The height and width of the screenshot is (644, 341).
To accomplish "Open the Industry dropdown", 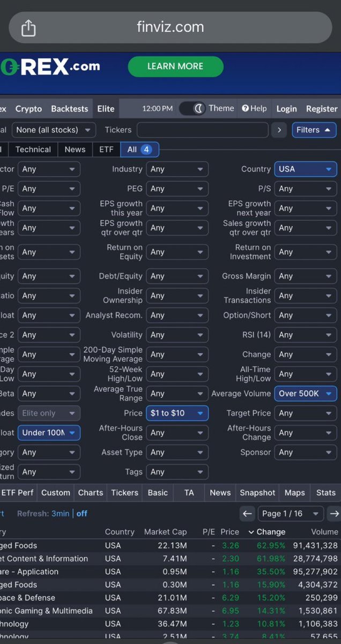I will pyautogui.click(x=177, y=169).
